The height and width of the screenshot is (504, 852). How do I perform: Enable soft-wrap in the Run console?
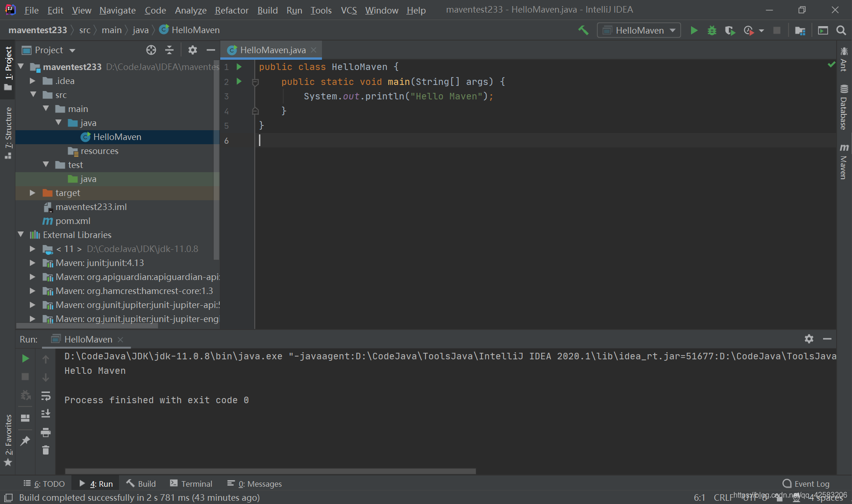(x=46, y=395)
